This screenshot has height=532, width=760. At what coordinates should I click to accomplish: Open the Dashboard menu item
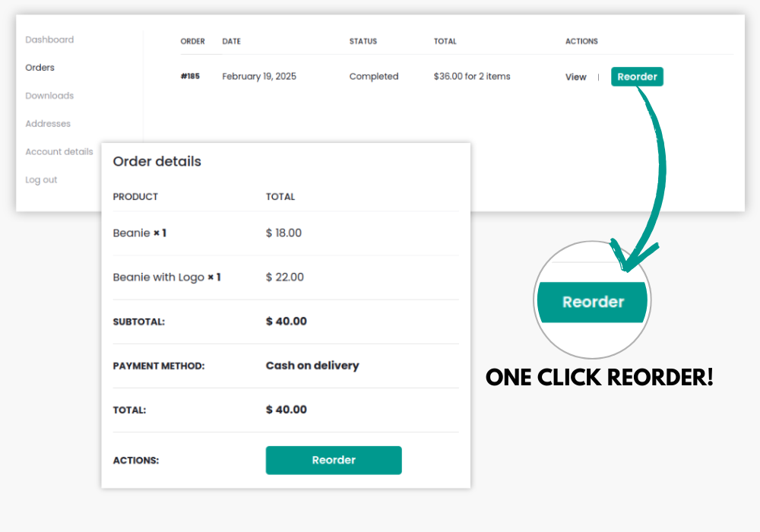click(x=49, y=40)
